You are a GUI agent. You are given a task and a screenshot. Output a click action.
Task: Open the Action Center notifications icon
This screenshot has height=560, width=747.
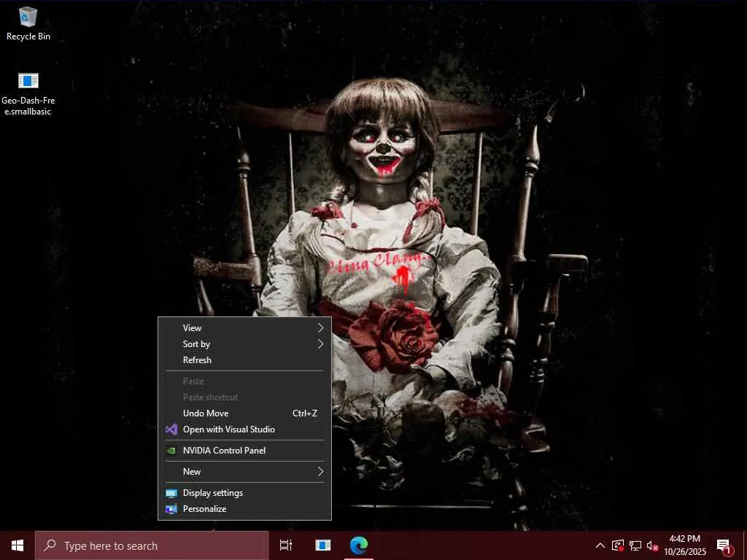coord(724,545)
